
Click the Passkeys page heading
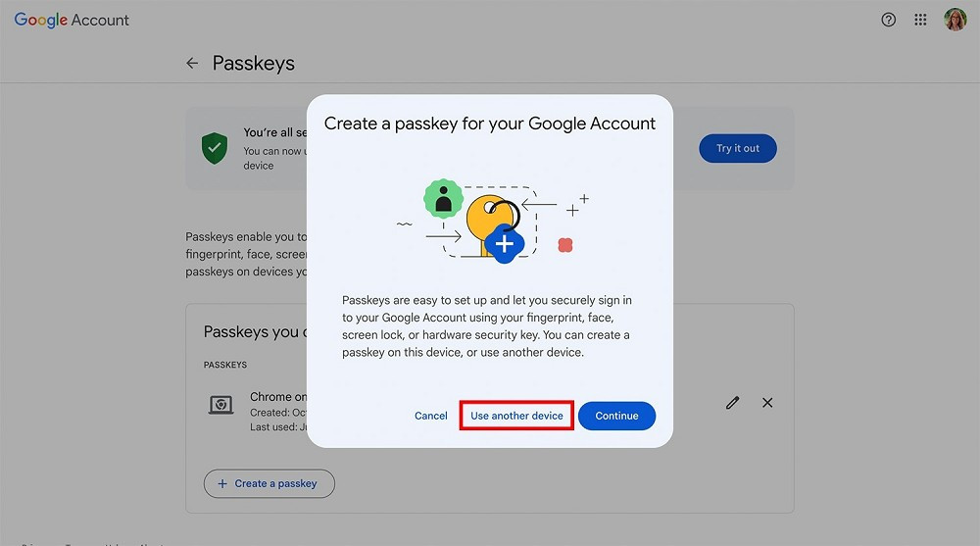tap(254, 64)
